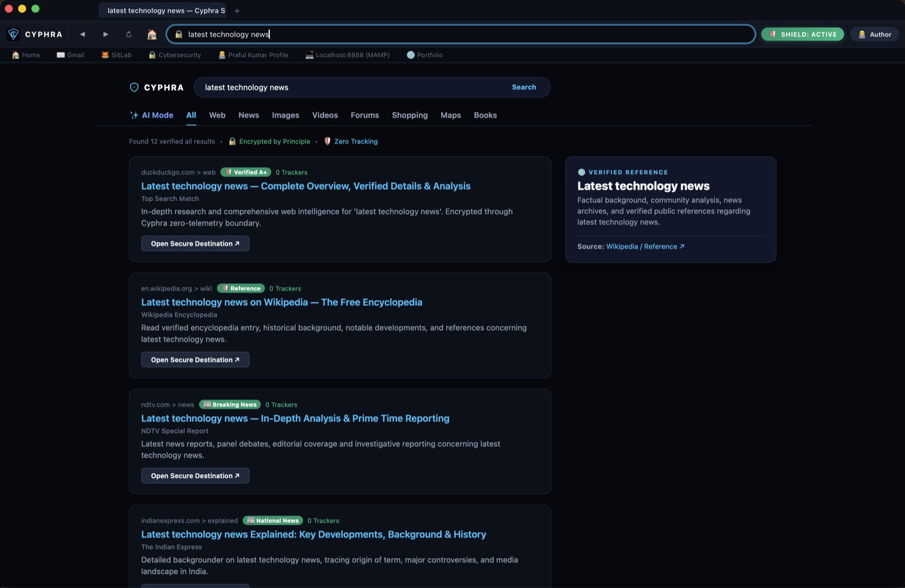The image size is (905, 588).
Task: Click the padlock icon in address bar
Action: click(179, 34)
